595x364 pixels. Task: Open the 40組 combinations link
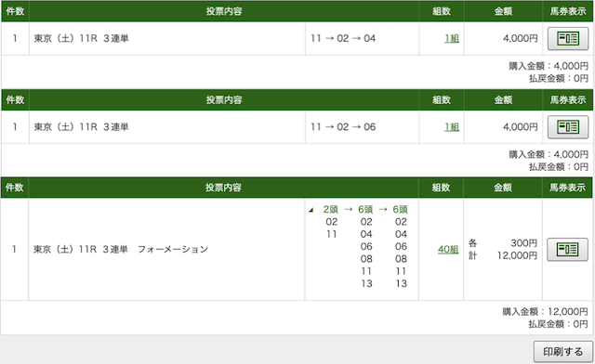point(448,250)
